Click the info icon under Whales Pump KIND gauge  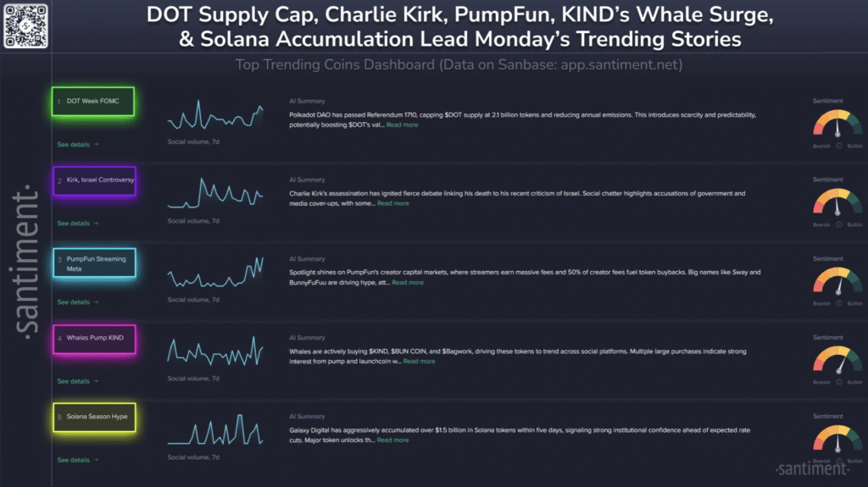[838, 382]
